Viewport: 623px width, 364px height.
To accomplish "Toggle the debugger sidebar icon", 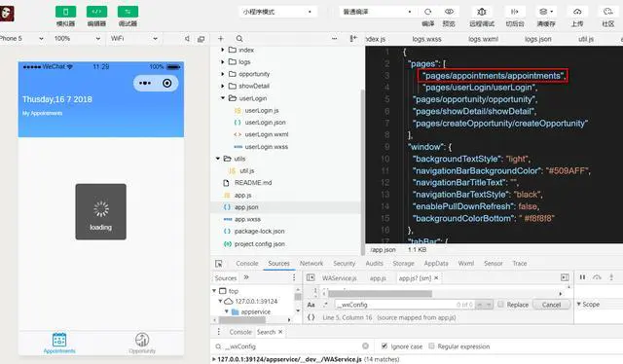I will click(565, 277).
